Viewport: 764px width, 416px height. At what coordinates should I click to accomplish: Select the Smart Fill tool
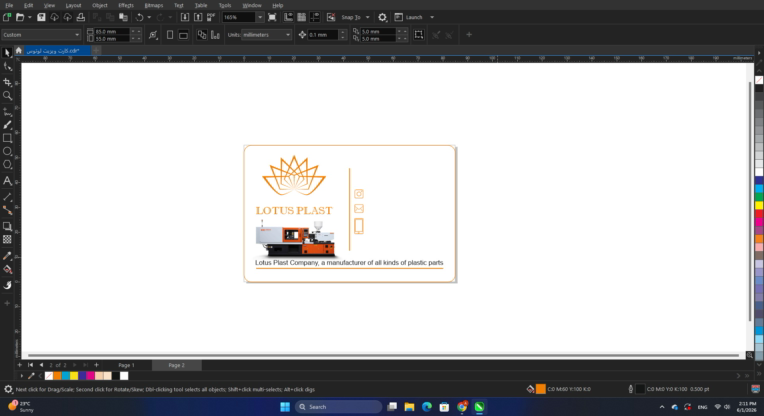coord(7,285)
